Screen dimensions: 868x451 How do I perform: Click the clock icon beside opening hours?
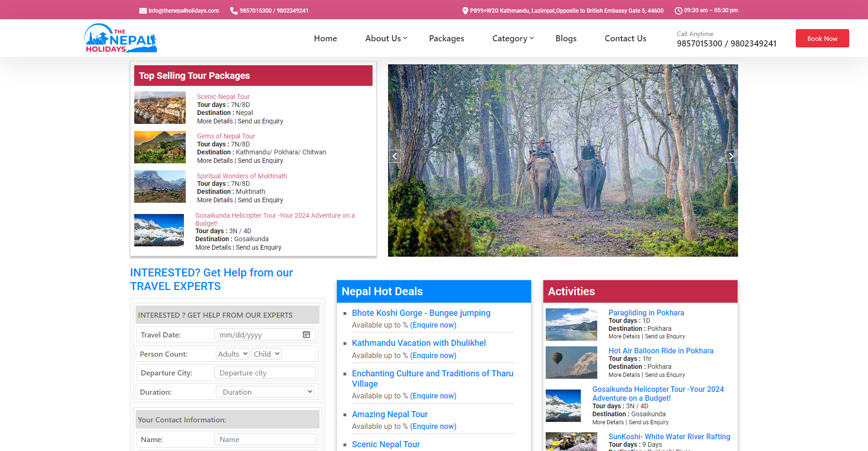point(678,11)
